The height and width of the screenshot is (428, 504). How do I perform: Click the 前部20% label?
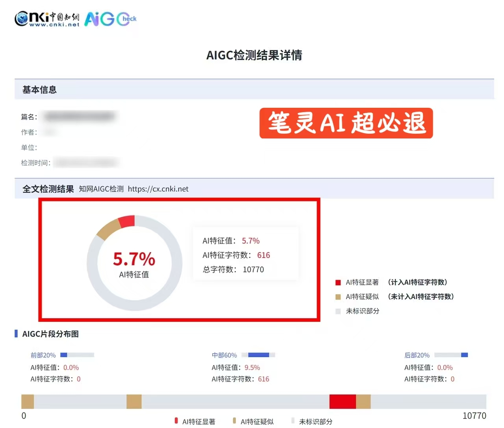tap(43, 355)
